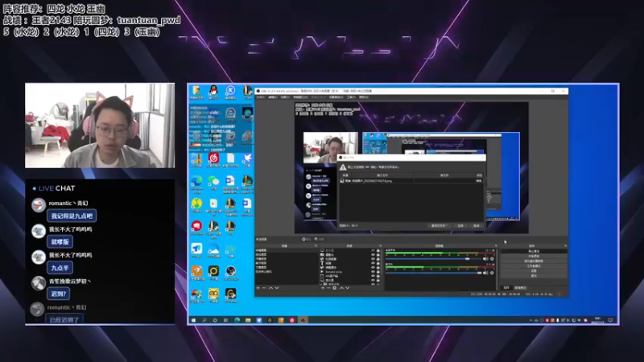The width and height of the screenshot is (644, 362).
Task: Select the highlighted OBS taskbar icon
Action: (x=303, y=320)
